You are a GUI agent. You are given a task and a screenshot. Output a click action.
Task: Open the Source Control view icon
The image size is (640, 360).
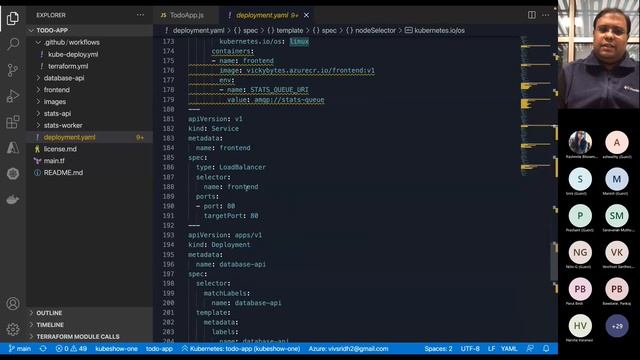point(13,70)
